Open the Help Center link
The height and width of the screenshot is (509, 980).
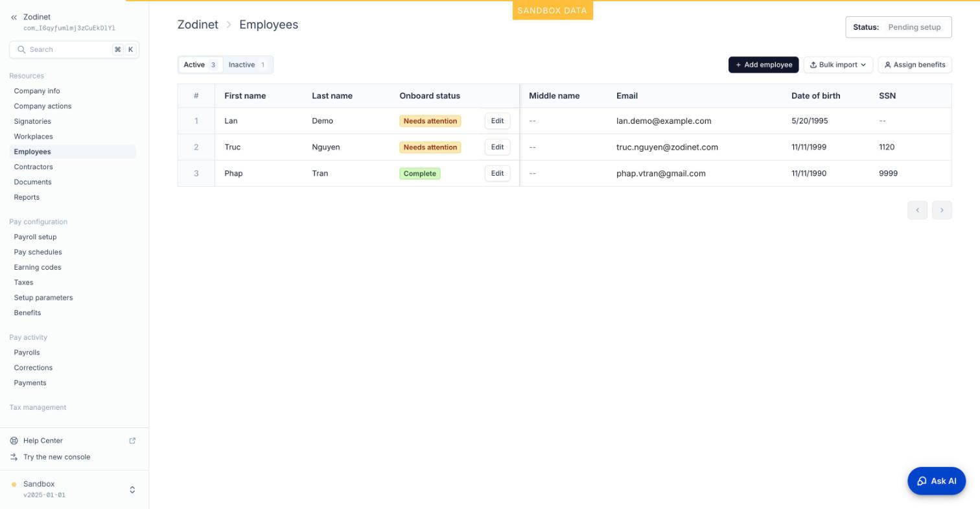[43, 441]
